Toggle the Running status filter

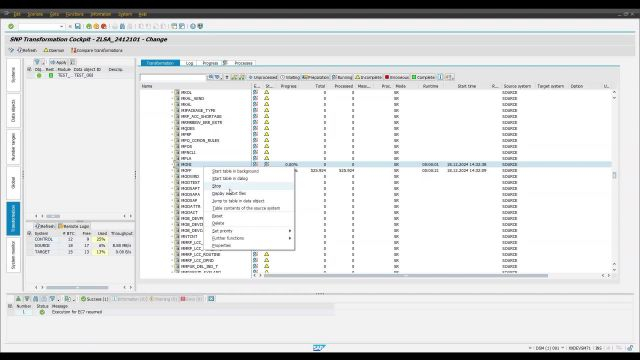[342, 77]
